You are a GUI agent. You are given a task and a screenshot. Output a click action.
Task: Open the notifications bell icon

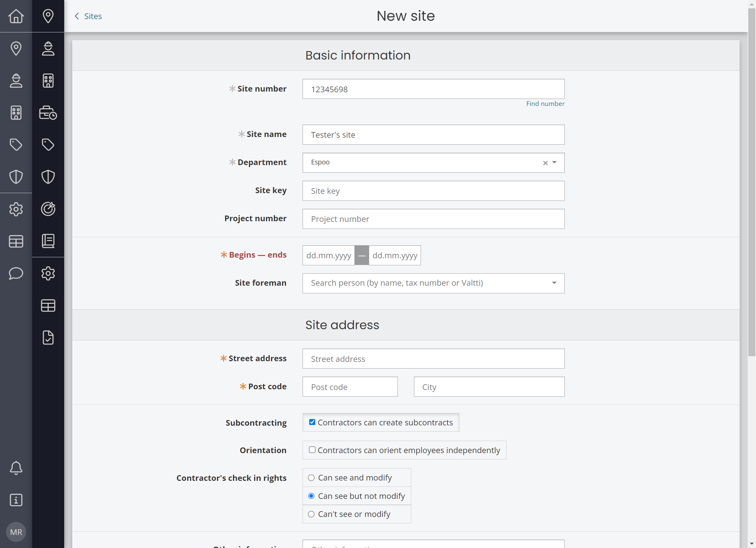16,467
